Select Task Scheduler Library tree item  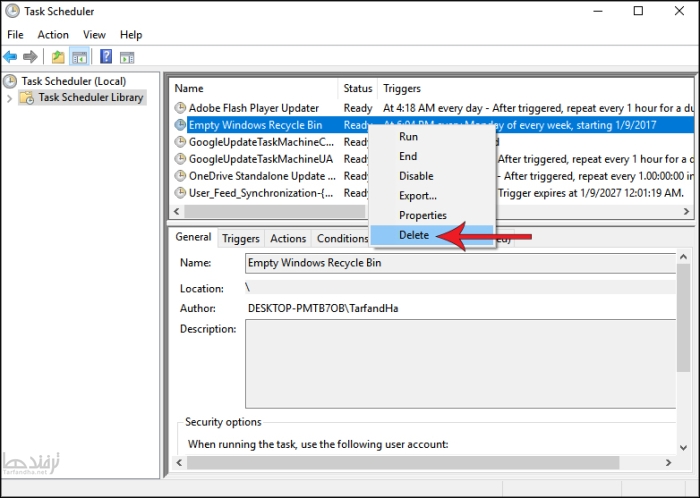tap(91, 97)
